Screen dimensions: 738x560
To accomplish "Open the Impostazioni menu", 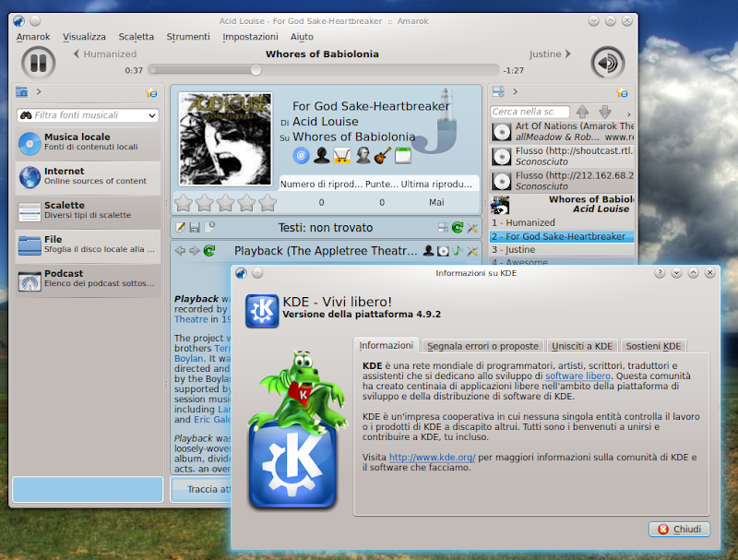I will [250, 37].
